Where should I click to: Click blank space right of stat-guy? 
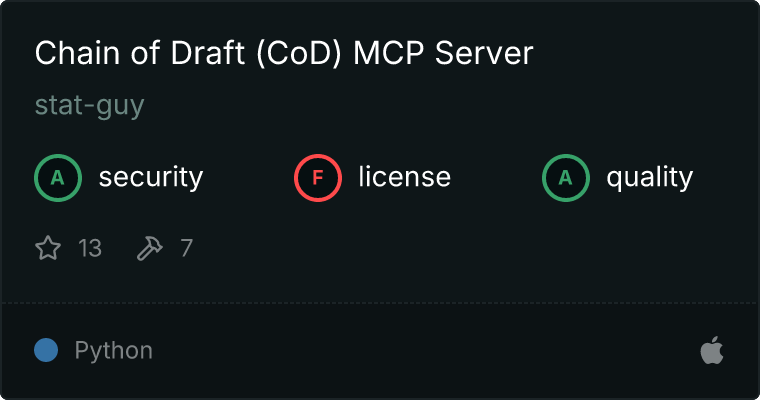coord(436,105)
